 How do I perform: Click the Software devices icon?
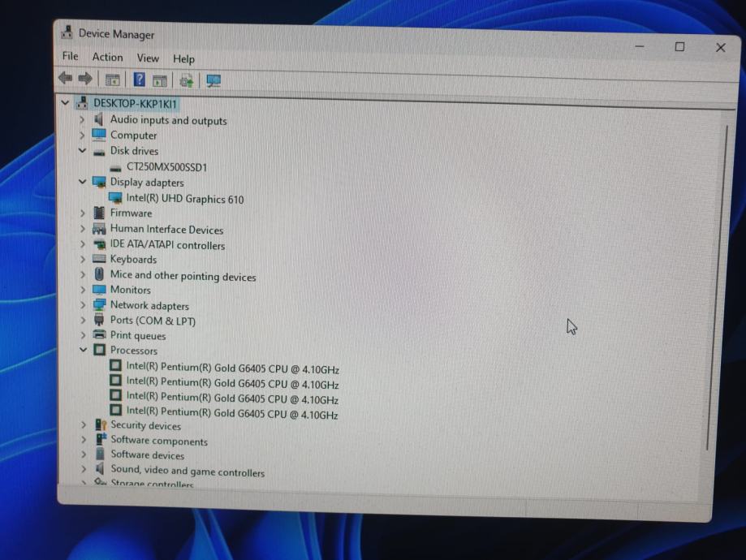tap(100, 454)
